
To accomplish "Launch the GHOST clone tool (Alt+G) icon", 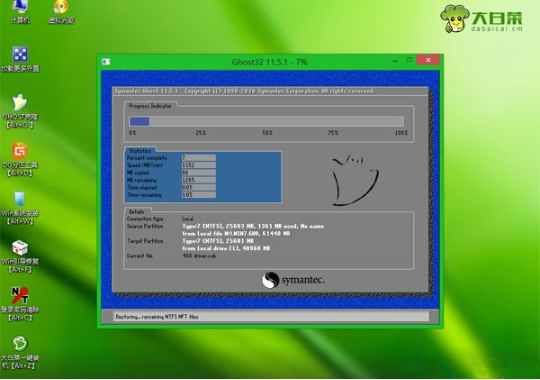I will point(20,111).
